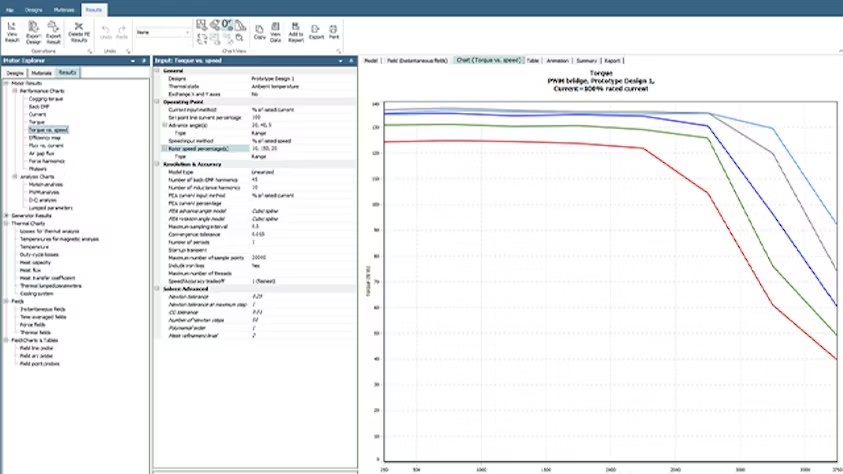Click Delete FE Results icon
843x474 pixels.
79,28
